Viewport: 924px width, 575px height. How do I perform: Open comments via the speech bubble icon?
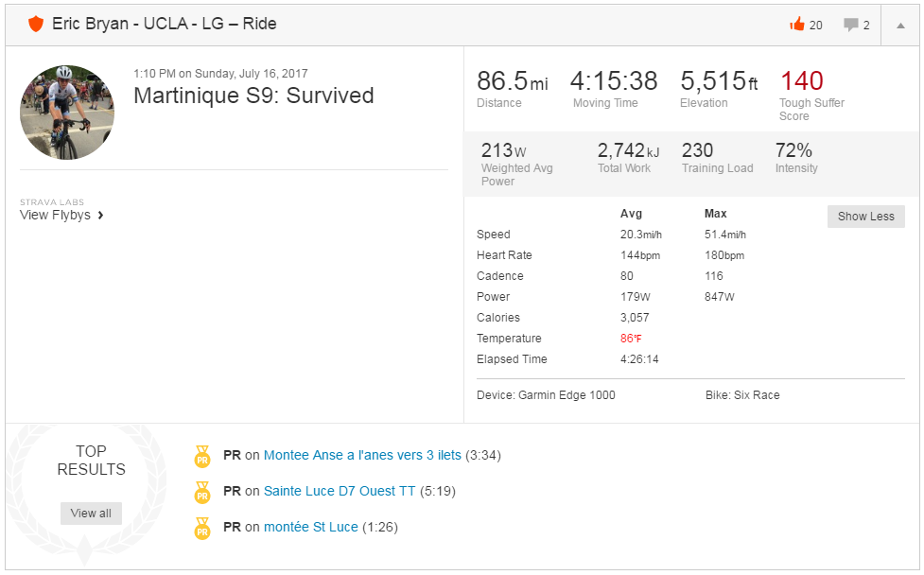pyautogui.click(x=851, y=25)
